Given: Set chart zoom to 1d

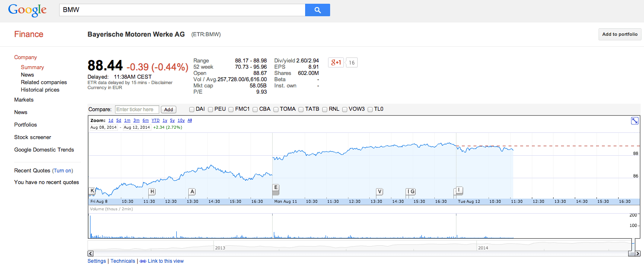Looking at the screenshot, I should 110,120.
